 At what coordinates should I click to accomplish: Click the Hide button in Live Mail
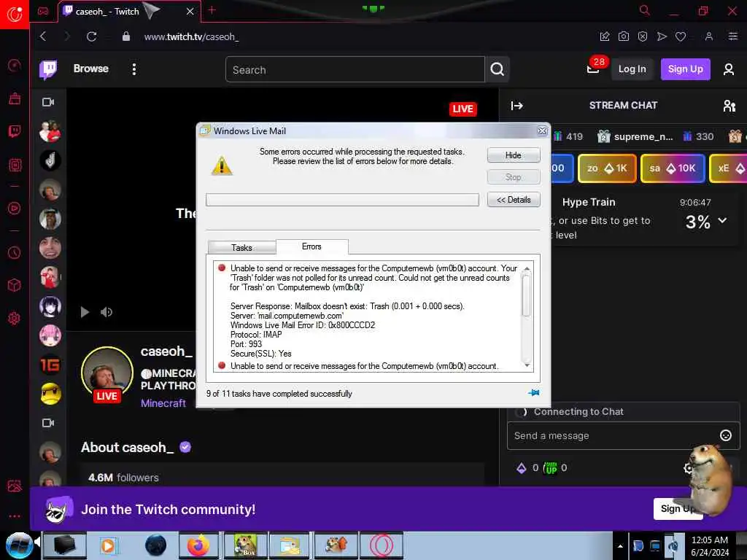pos(514,155)
